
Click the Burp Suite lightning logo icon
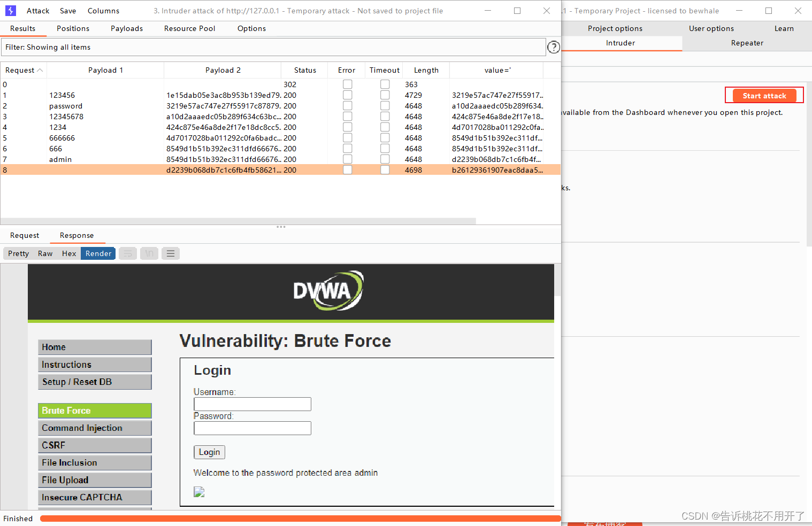[x=11, y=11]
